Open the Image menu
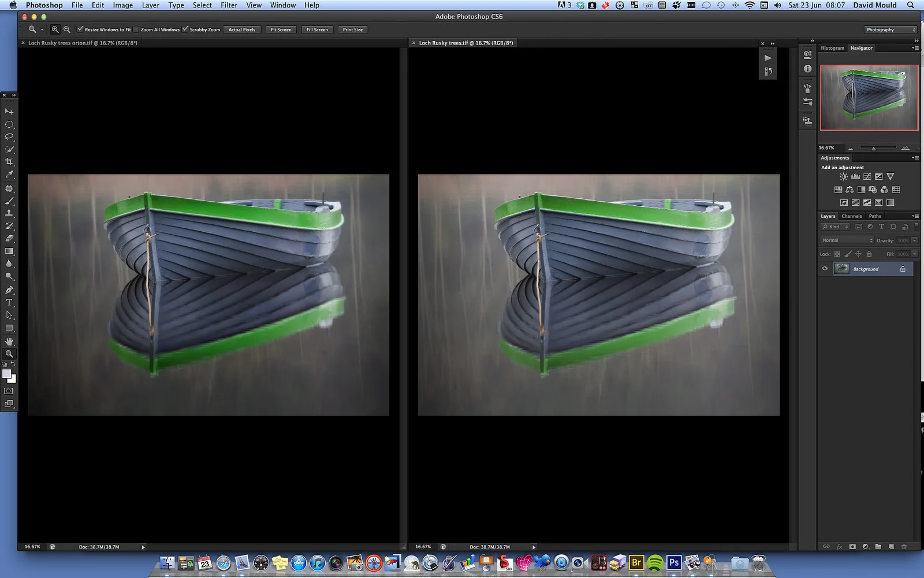The width and height of the screenshot is (924, 578). [x=122, y=5]
